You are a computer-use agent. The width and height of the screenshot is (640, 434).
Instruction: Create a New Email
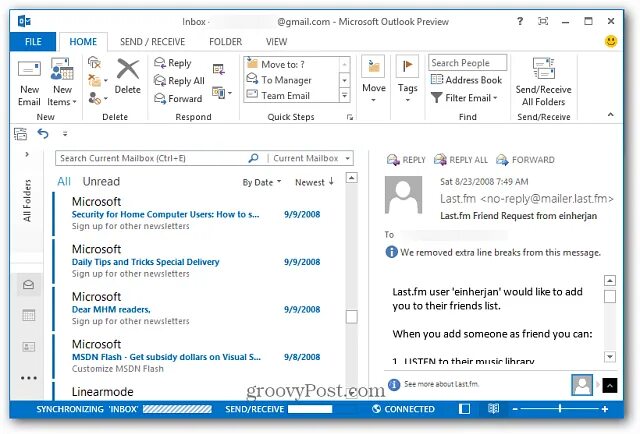(x=29, y=83)
